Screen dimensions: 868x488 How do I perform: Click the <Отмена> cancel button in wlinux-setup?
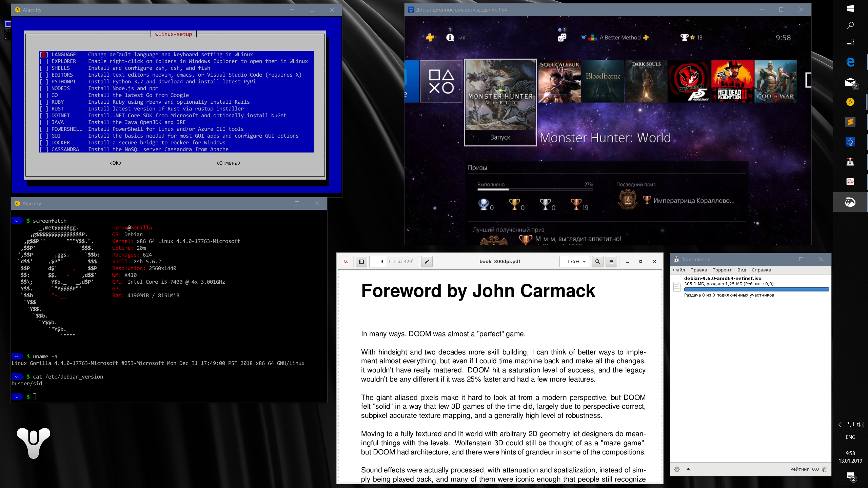click(229, 163)
